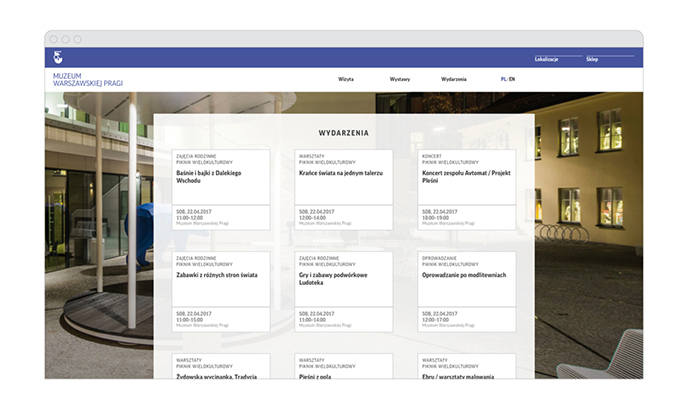
Task: Switch the language to PL
Action: click(504, 78)
